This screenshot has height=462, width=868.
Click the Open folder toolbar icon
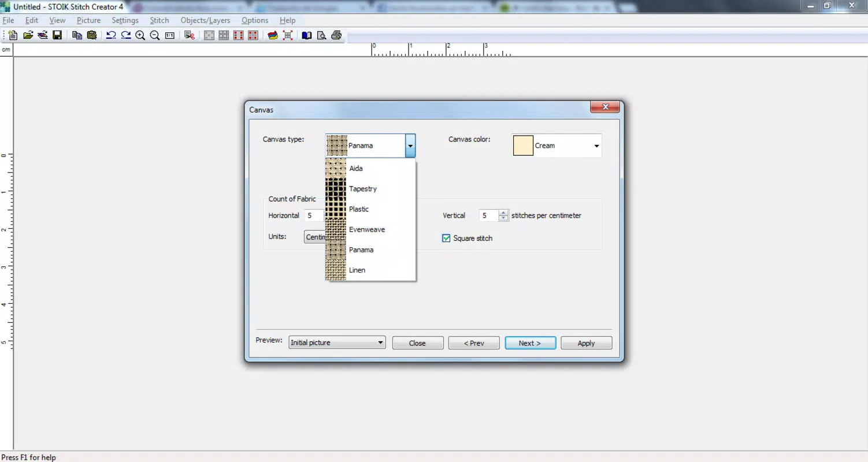coord(28,35)
